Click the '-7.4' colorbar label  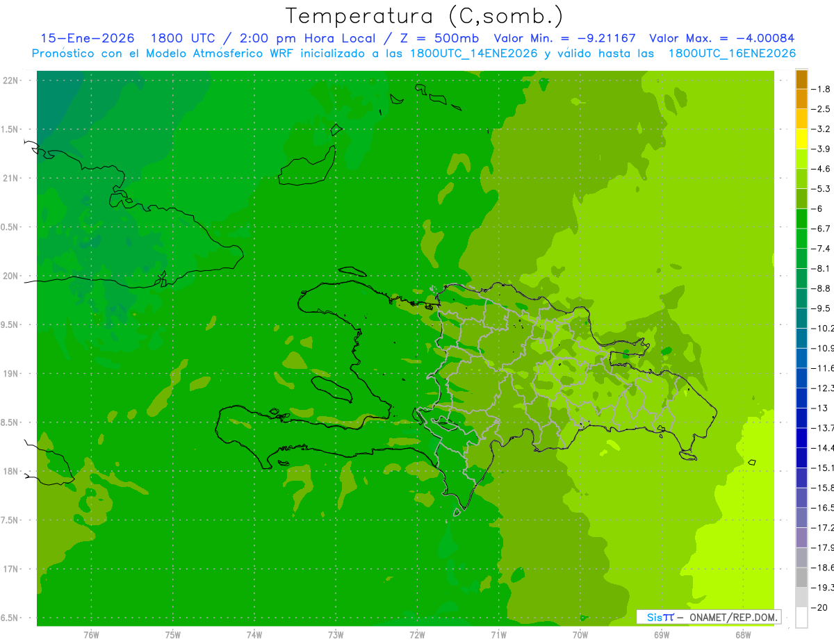[821, 248]
